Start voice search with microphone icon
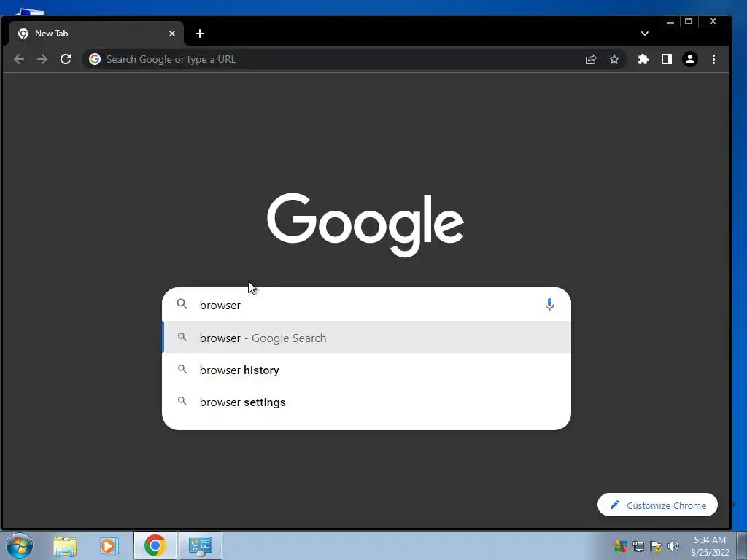This screenshot has height=560, width=747. (549, 304)
